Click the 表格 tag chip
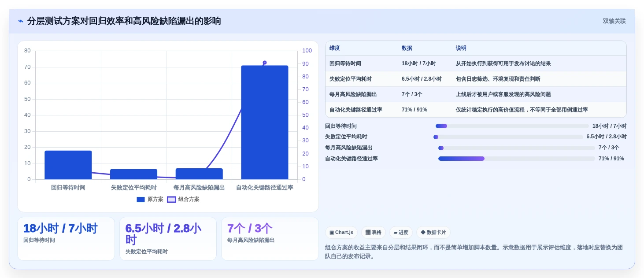This screenshot has height=278, width=644. pos(374,232)
